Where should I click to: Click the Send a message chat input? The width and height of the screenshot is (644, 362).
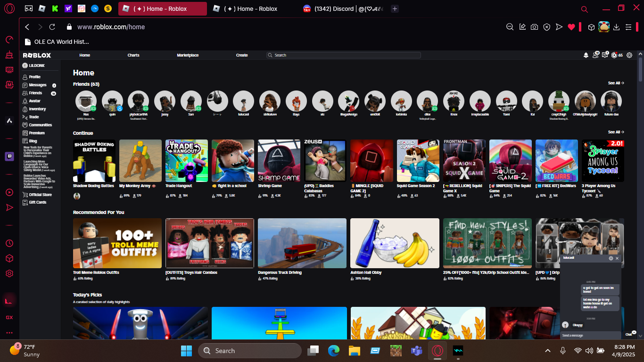[x=590, y=335]
